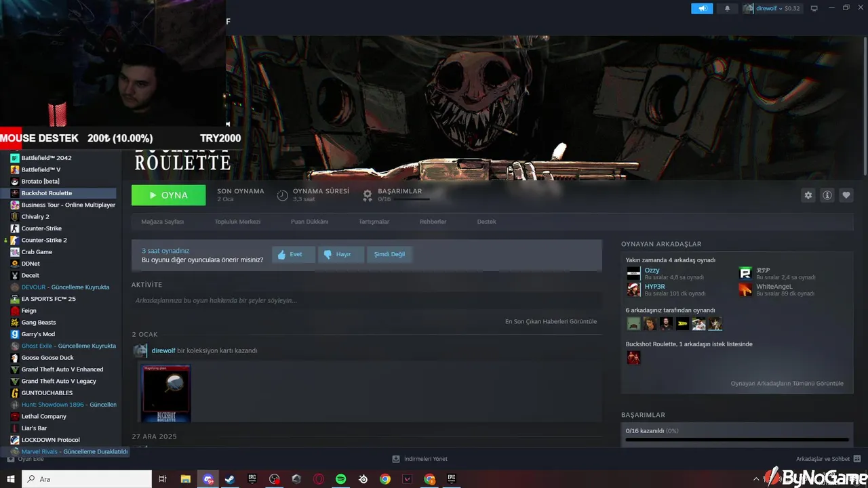Viewport: 868px width, 488px height.
Task: Click the RIP friend avatar
Action: [x=745, y=273]
